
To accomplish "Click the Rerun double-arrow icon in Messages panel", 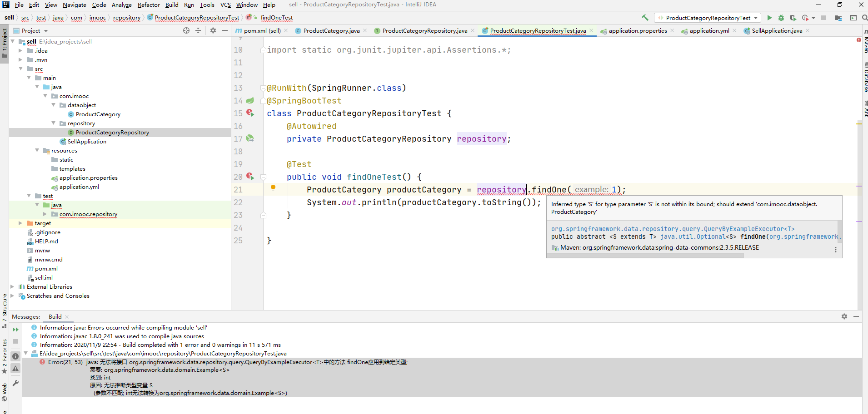I will [15, 330].
